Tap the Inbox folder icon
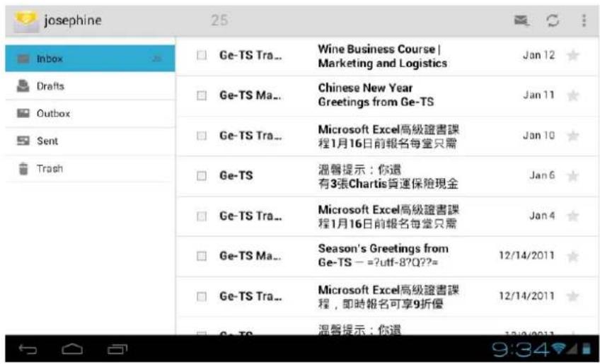600x364 pixels. pyautogui.click(x=23, y=59)
